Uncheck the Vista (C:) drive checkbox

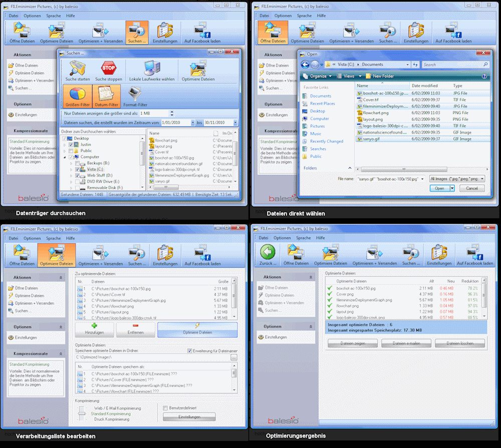coord(77,170)
